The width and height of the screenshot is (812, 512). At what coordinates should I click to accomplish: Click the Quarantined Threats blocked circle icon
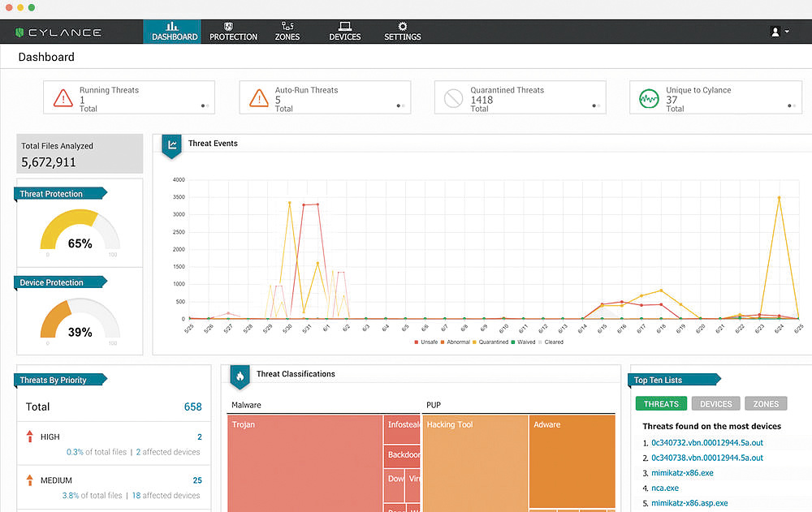454,98
